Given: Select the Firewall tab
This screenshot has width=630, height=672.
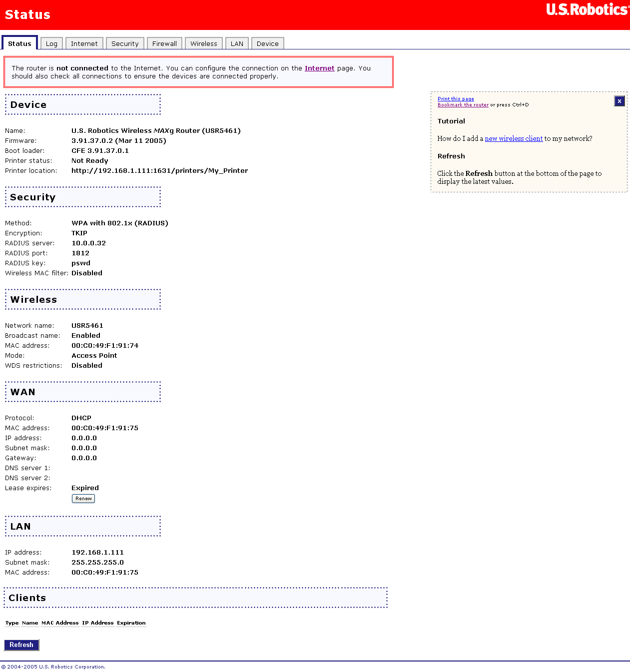Looking at the screenshot, I should [164, 43].
